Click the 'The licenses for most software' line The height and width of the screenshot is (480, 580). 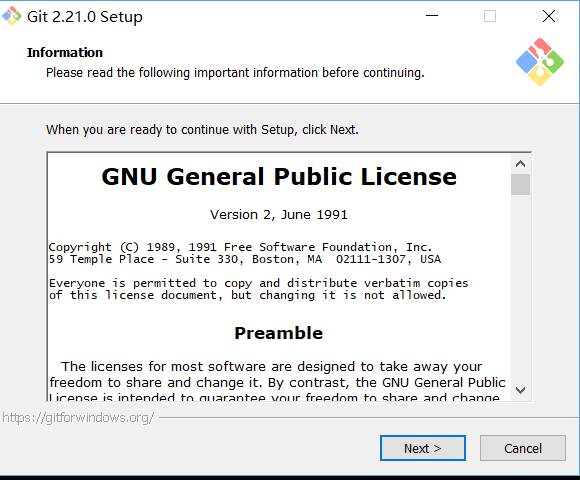tap(272, 366)
